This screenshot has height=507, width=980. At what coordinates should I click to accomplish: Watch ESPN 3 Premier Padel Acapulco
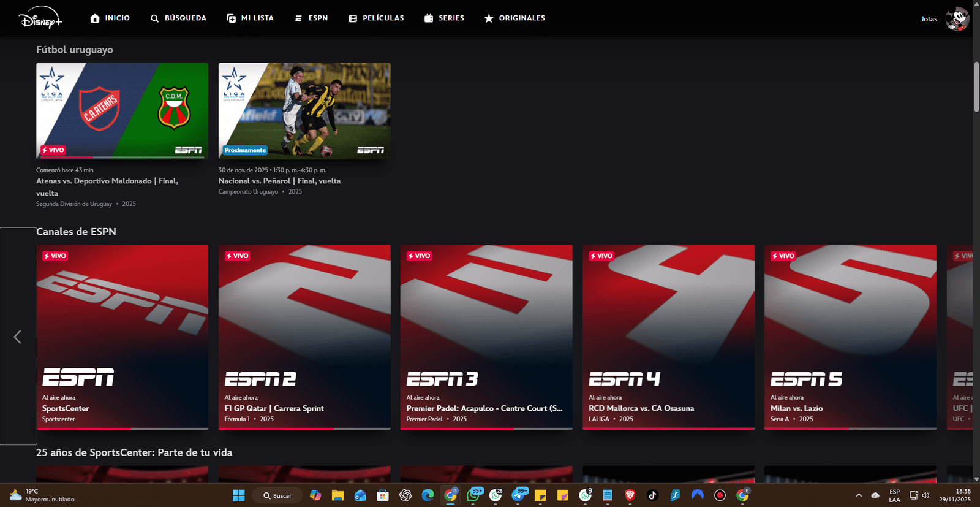pyautogui.click(x=486, y=337)
